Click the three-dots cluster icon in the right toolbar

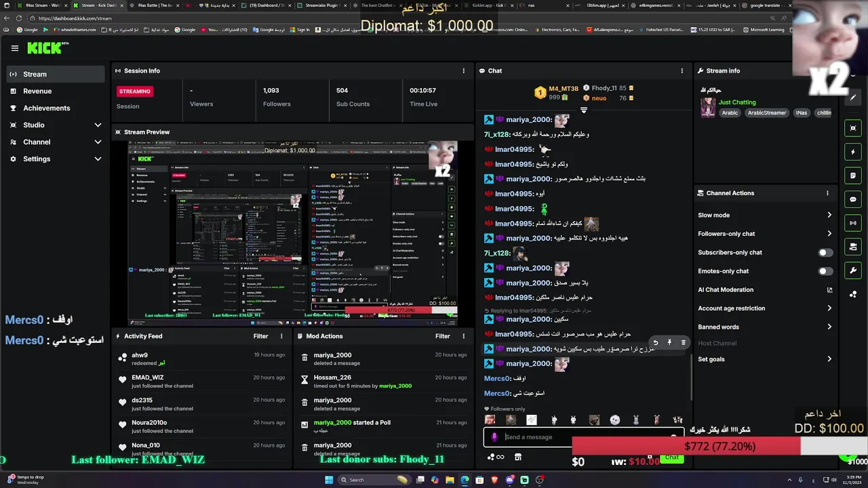coord(853,294)
